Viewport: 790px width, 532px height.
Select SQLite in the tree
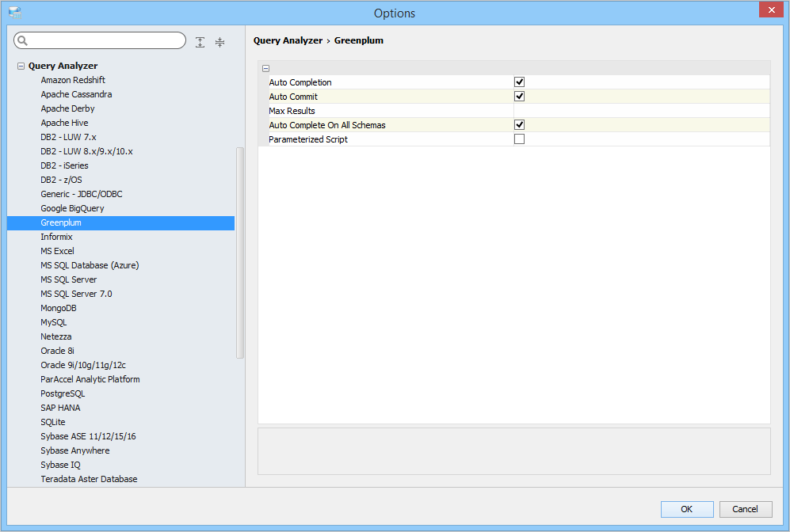pyautogui.click(x=53, y=422)
